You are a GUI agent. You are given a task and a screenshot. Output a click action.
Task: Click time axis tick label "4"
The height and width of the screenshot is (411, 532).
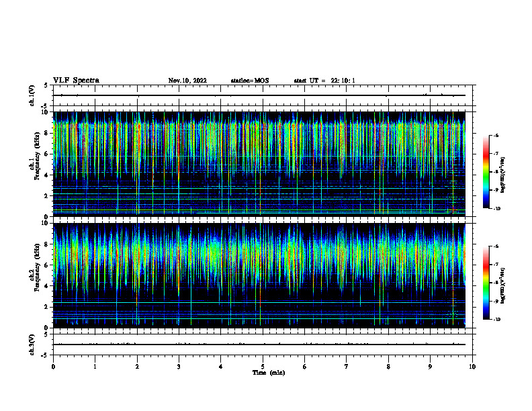point(221,367)
